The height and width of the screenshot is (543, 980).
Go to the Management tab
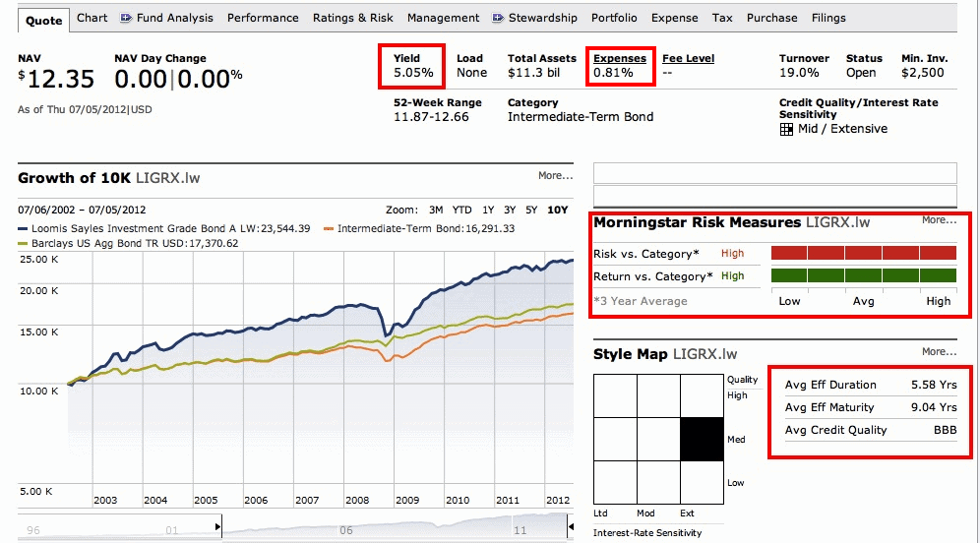pyautogui.click(x=443, y=18)
